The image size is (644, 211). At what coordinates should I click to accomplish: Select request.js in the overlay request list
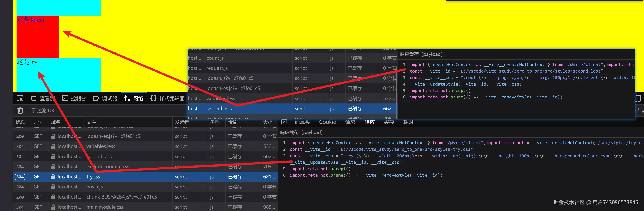[x=217, y=68]
